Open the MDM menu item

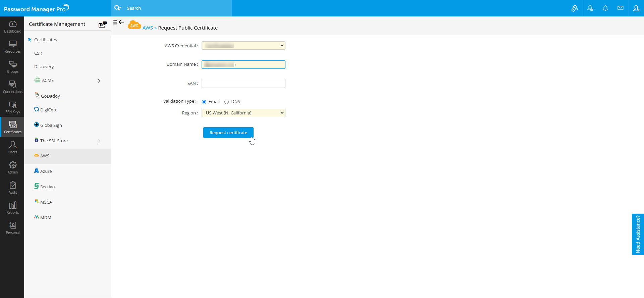tap(46, 217)
